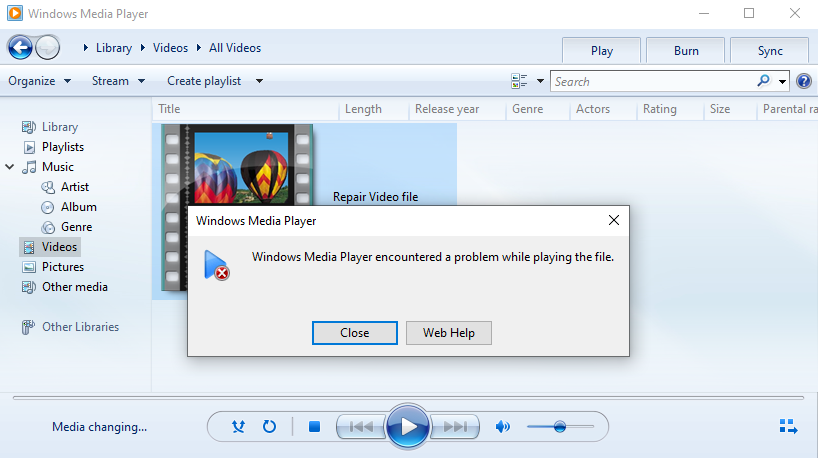
Task: Click the Close button in the dialog
Action: pyautogui.click(x=355, y=333)
